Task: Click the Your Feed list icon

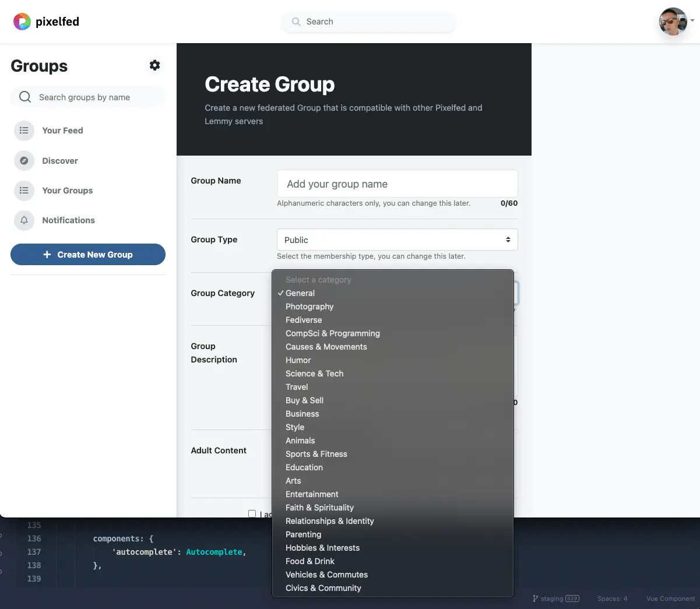Action: click(x=24, y=131)
